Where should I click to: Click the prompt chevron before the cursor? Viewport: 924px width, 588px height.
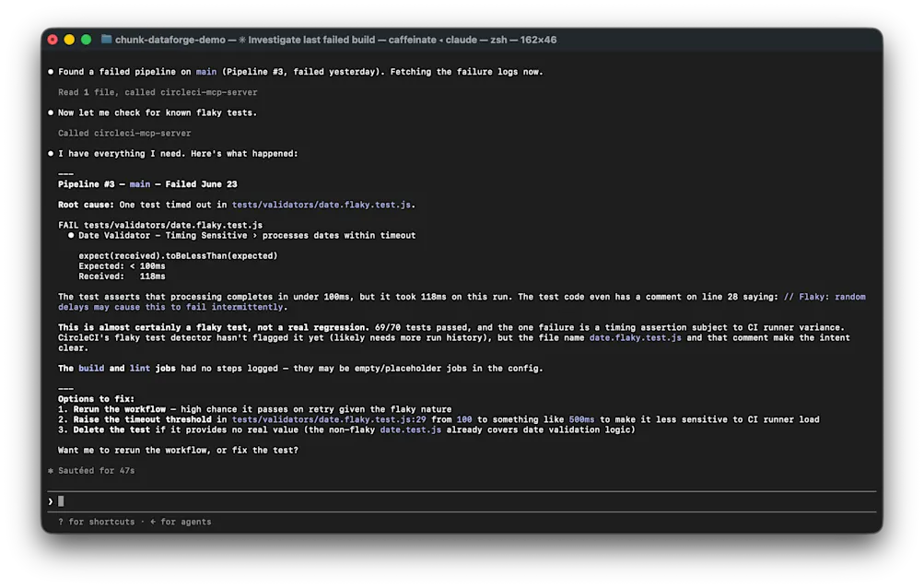point(50,501)
